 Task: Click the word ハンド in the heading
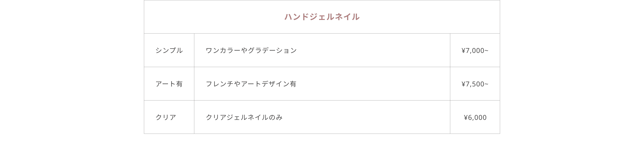coord(297,17)
